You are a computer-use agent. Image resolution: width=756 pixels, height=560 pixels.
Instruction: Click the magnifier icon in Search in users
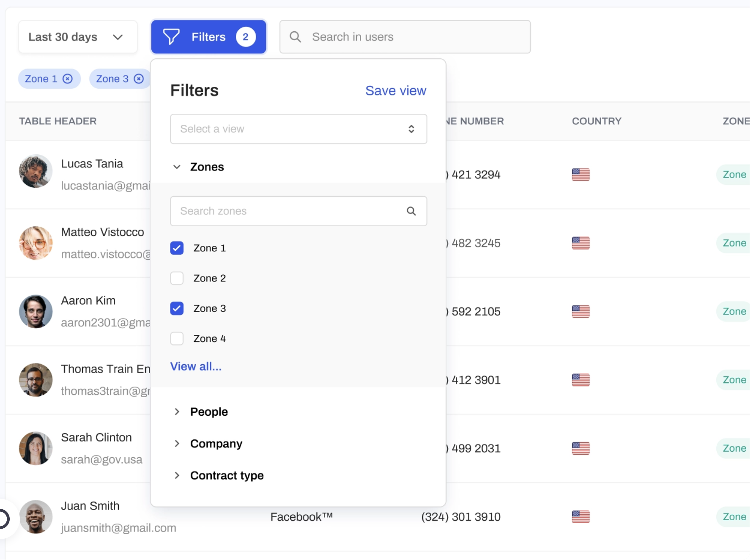(x=295, y=37)
